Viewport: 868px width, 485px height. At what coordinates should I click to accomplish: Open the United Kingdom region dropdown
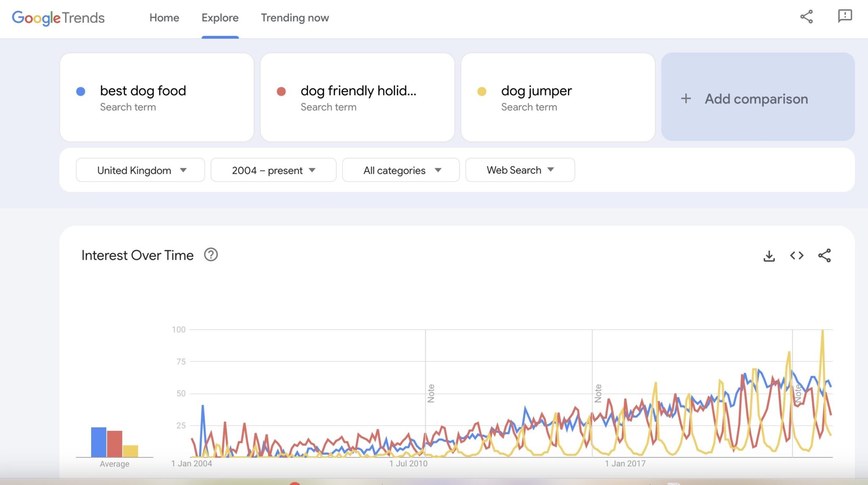[140, 170]
